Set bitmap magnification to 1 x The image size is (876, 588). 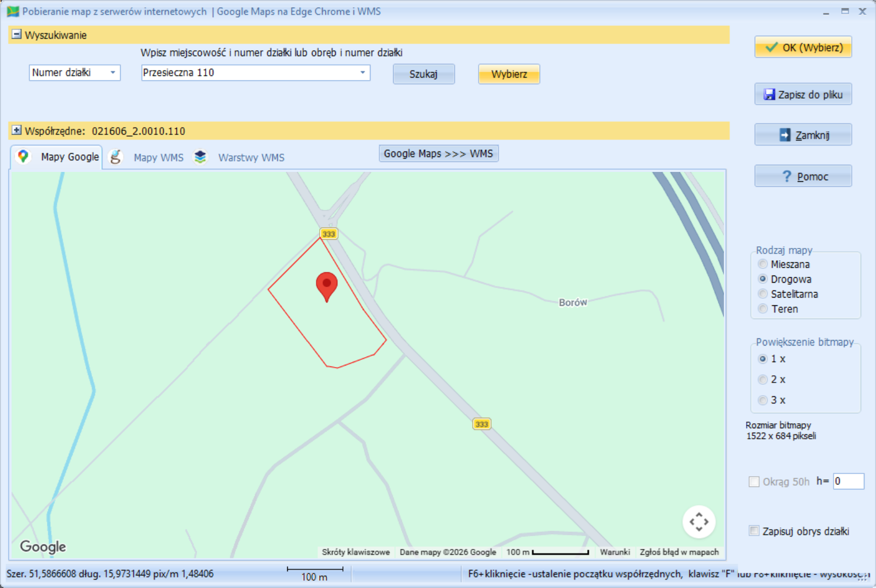point(763,359)
